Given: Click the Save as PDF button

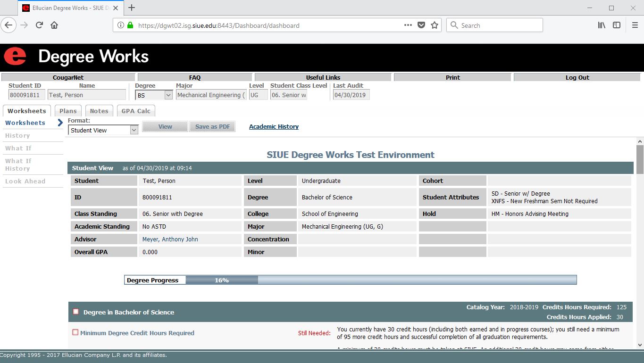Looking at the screenshot, I should [212, 127].
